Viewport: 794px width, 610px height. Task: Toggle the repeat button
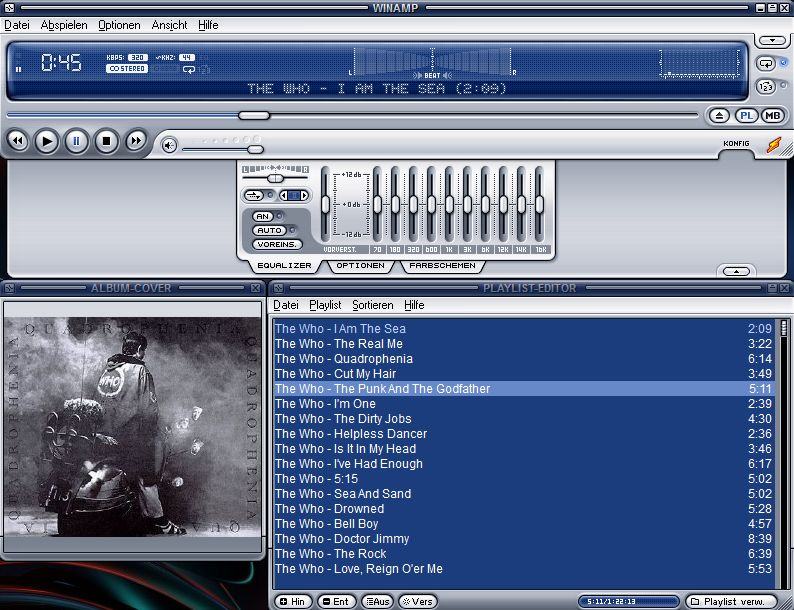pos(766,63)
